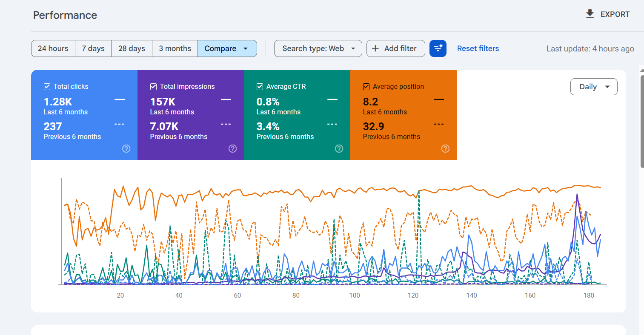Click the plus icon in Add filter
The image size is (644, 335).
[375, 48]
